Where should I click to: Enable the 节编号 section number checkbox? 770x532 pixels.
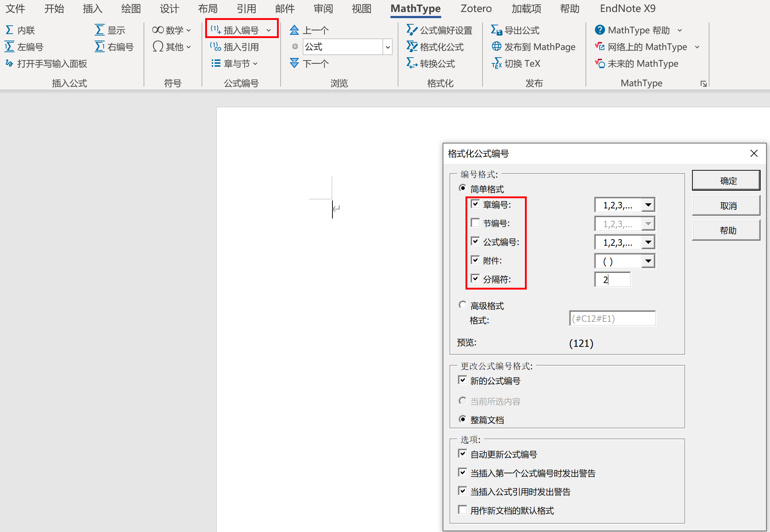[475, 223]
